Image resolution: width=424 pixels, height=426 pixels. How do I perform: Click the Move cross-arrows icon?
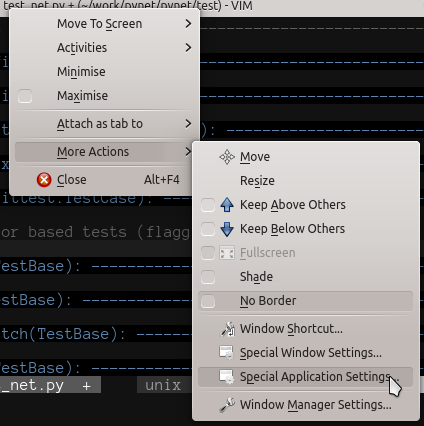(227, 157)
